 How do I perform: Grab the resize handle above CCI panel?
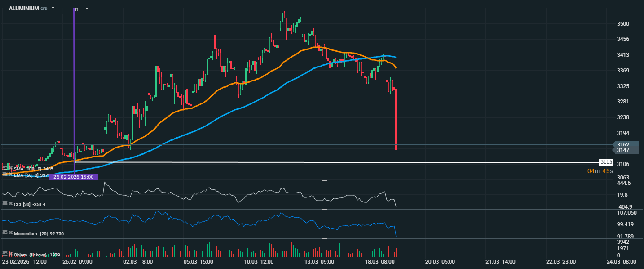[324, 180]
